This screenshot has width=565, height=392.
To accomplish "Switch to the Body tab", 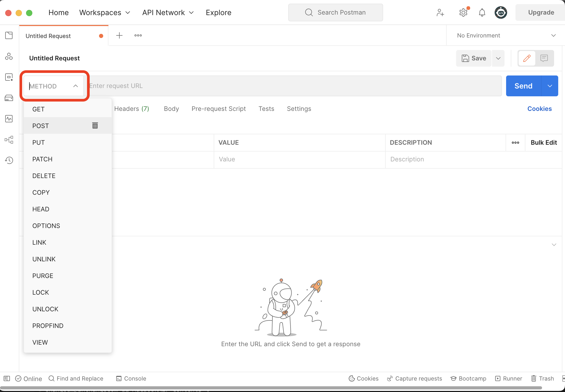I will coord(171,109).
